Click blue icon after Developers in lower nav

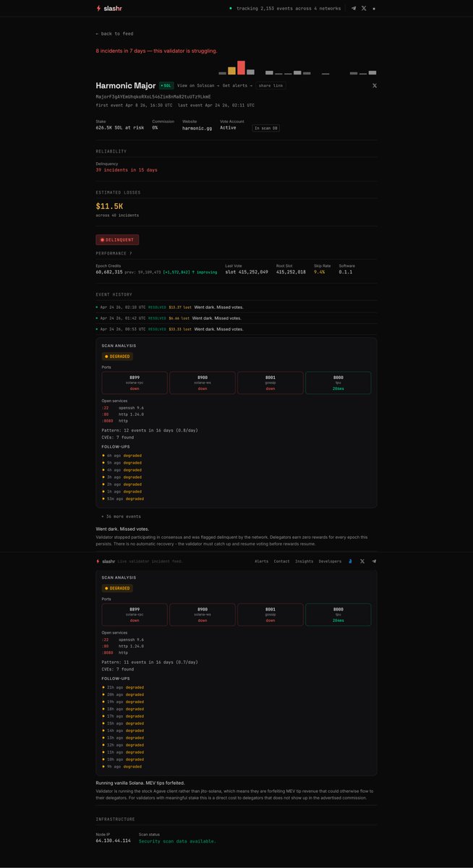[350, 561]
